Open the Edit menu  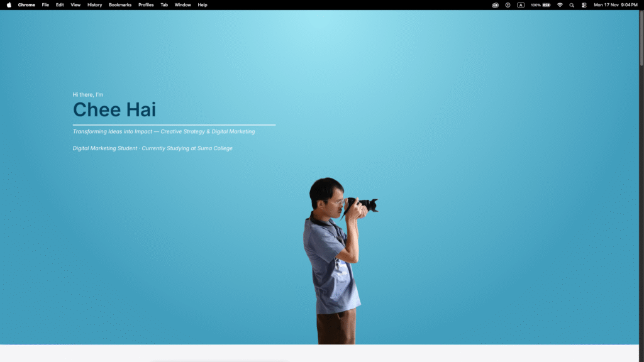pyautogui.click(x=60, y=4)
